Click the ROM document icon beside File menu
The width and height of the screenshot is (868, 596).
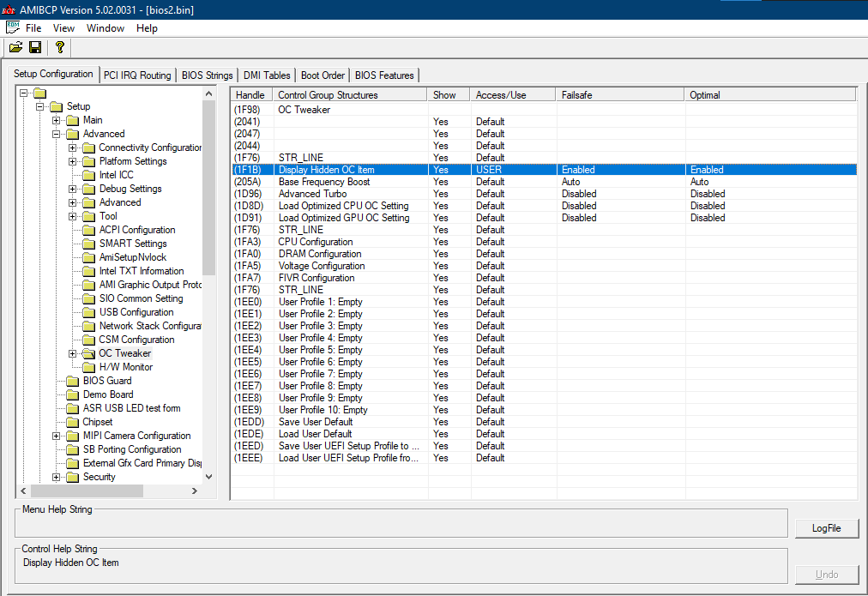[x=13, y=27]
